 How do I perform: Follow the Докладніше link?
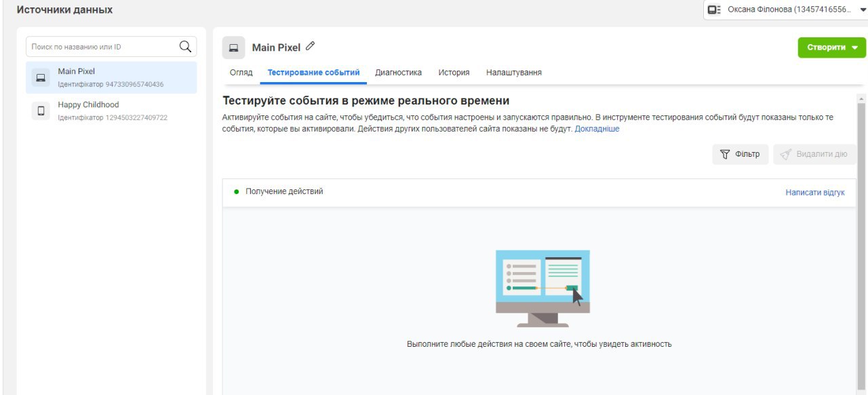pos(597,129)
